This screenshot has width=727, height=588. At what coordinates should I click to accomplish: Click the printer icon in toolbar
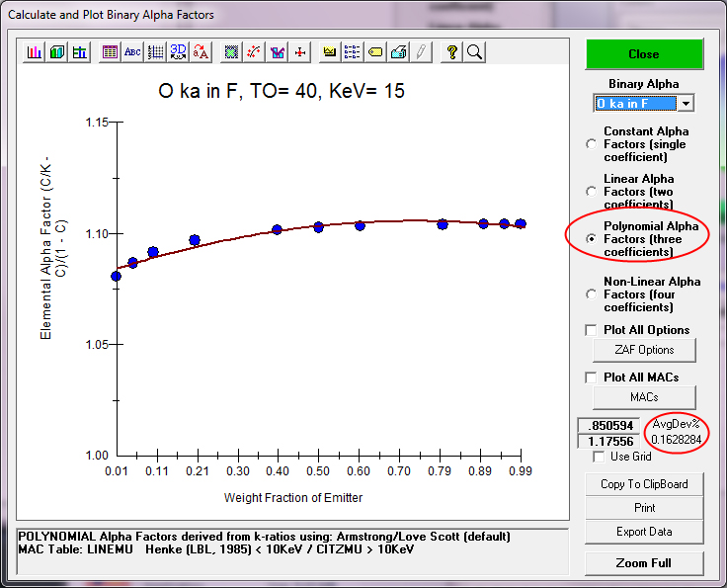[x=398, y=52]
